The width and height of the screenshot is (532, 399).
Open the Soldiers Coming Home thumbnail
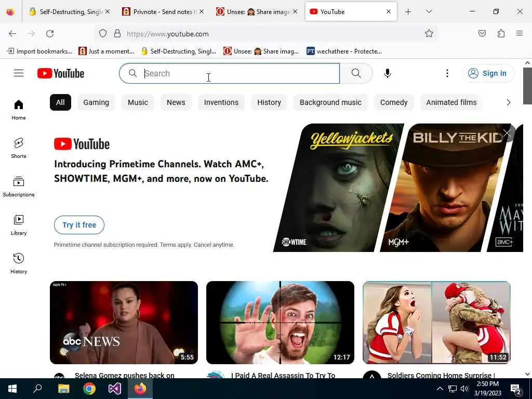click(x=436, y=323)
